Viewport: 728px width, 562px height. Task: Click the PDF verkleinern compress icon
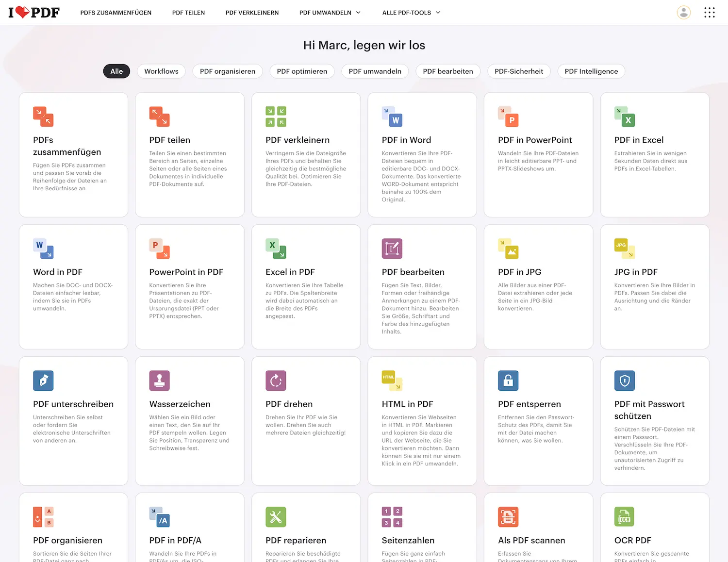tap(276, 116)
